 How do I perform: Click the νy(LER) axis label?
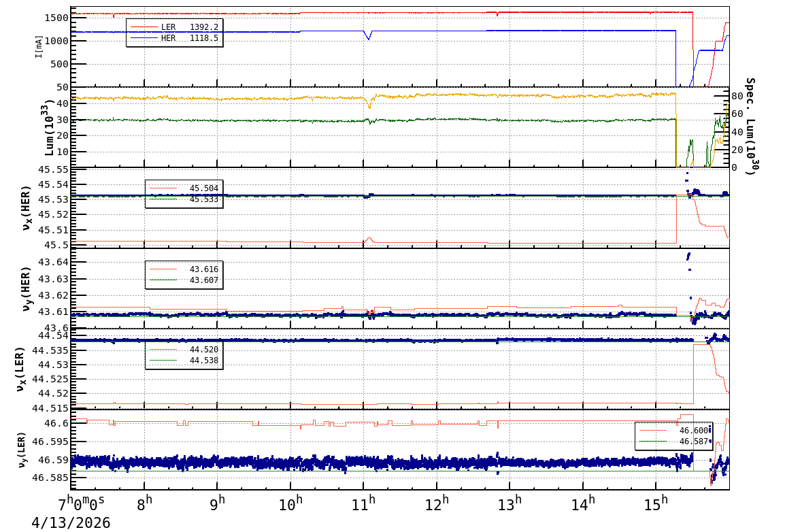[20, 450]
